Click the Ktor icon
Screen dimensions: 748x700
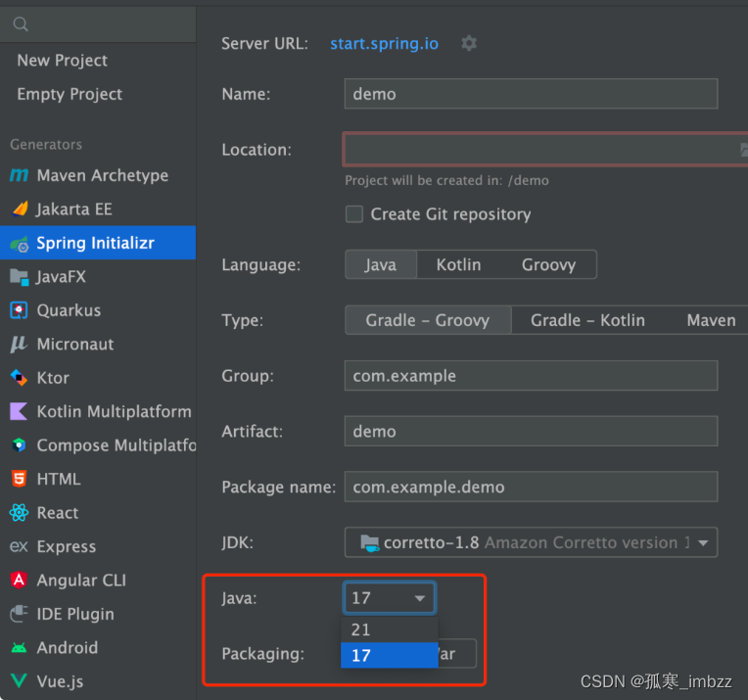(x=19, y=378)
